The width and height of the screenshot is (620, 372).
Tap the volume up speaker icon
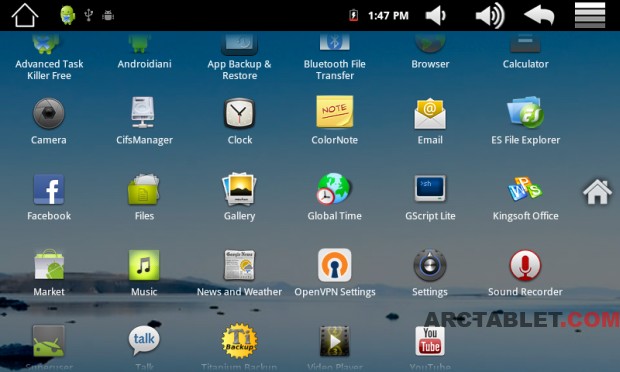tap(490, 16)
